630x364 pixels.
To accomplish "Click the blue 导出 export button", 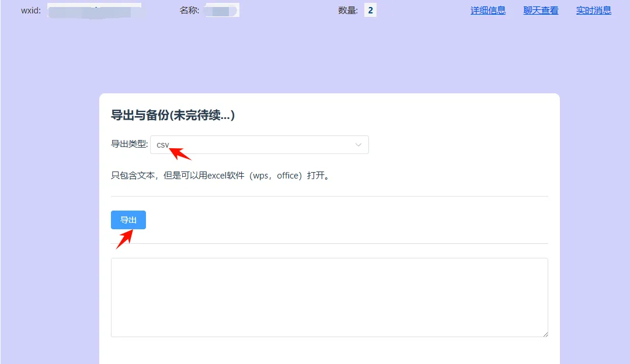I will [x=128, y=220].
